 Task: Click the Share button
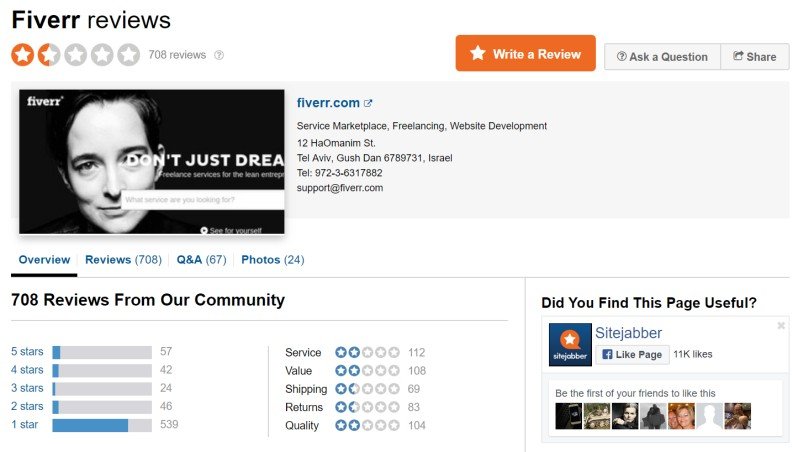coord(755,57)
